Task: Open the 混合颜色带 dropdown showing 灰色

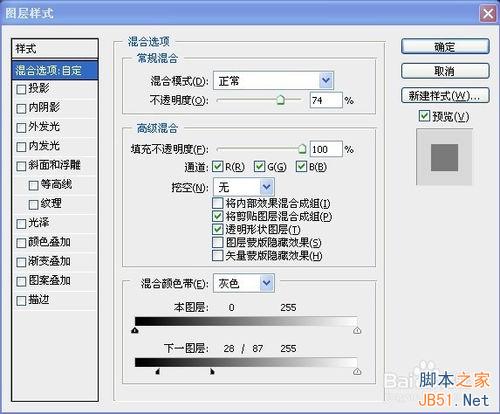Action: click(244, 283)
